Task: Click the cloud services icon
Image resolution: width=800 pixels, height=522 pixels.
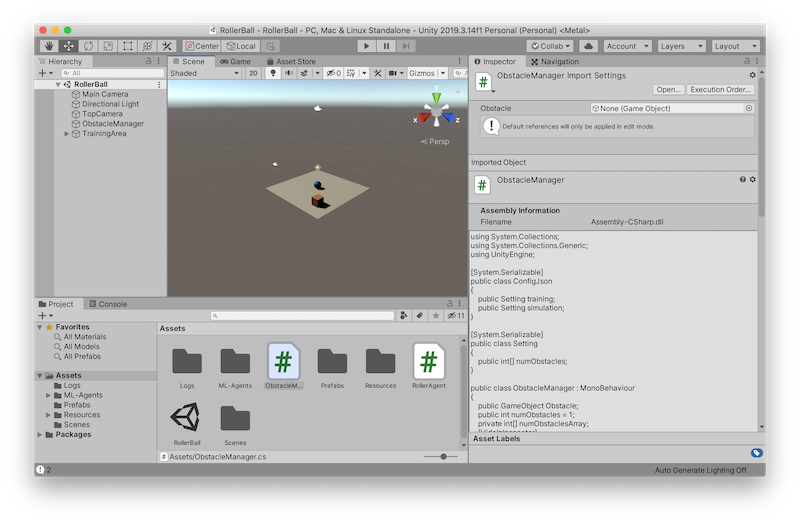Action: 588,46
